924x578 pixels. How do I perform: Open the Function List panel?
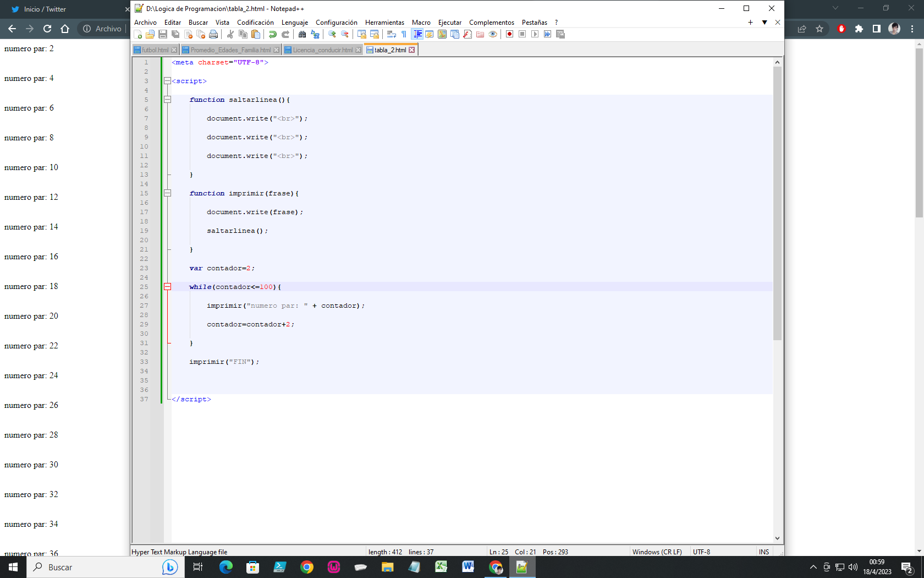[x=468, y=34]
